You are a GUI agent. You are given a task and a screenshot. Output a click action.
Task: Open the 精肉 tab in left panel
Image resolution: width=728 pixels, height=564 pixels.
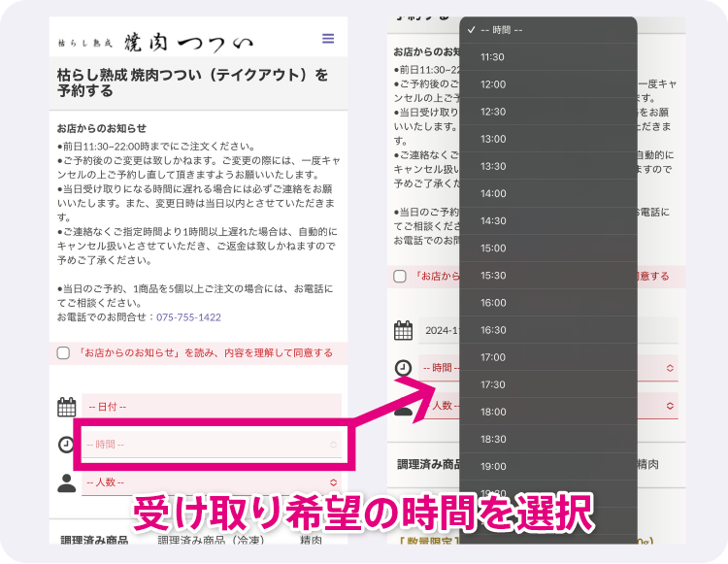pyautogui.click(x=311, y=541)
